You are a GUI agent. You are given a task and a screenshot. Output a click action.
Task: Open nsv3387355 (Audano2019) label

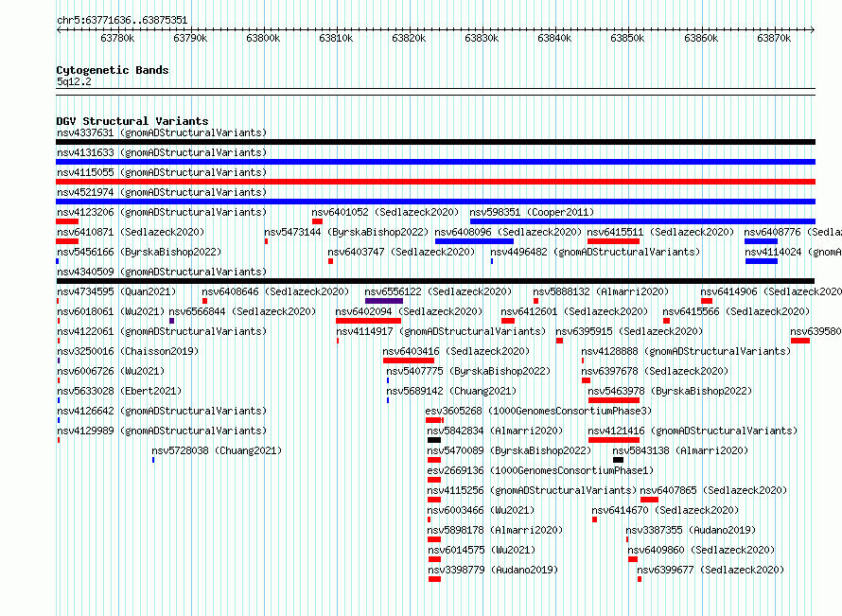tap(692, 530)
